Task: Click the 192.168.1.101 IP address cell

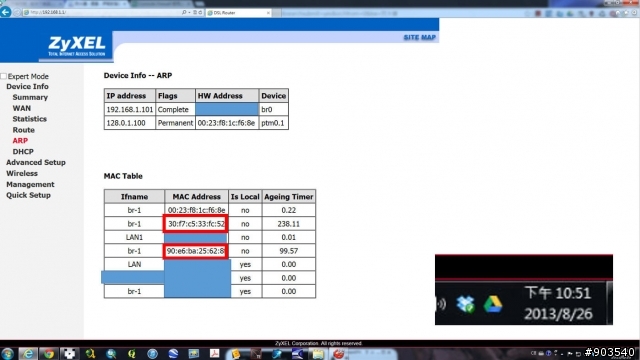Action: tap(130, 109)
